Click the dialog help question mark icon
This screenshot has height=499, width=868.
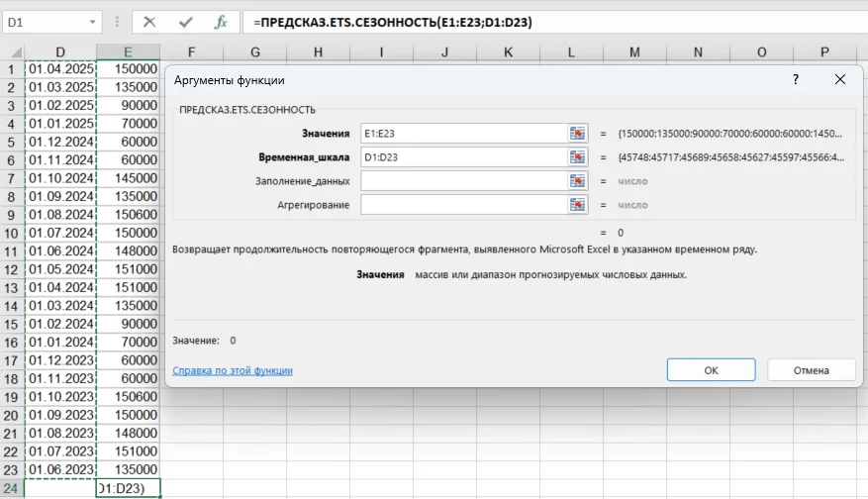click(x=795, y=79)
